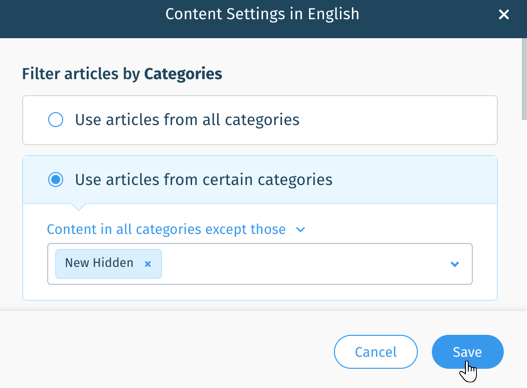Focus the empty category selection field
527x388 pixels.
[302, 264]
